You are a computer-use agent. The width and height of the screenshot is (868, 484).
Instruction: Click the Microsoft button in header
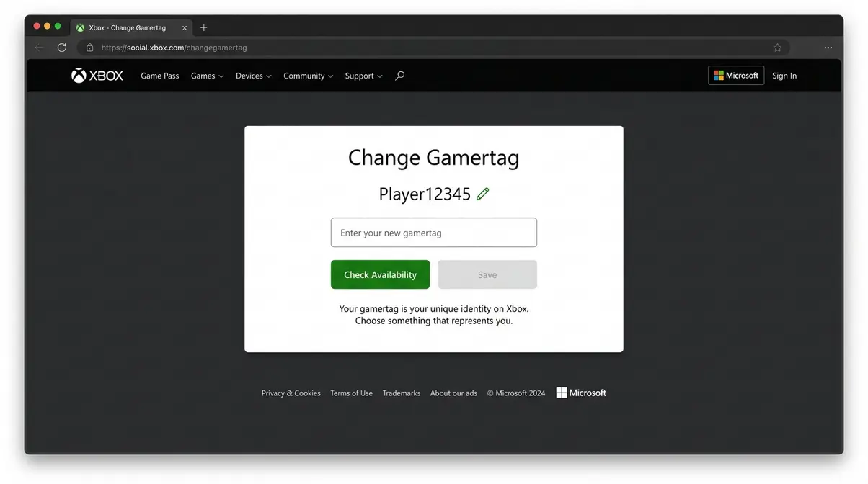pyautogui.click(x=736, y=76)
